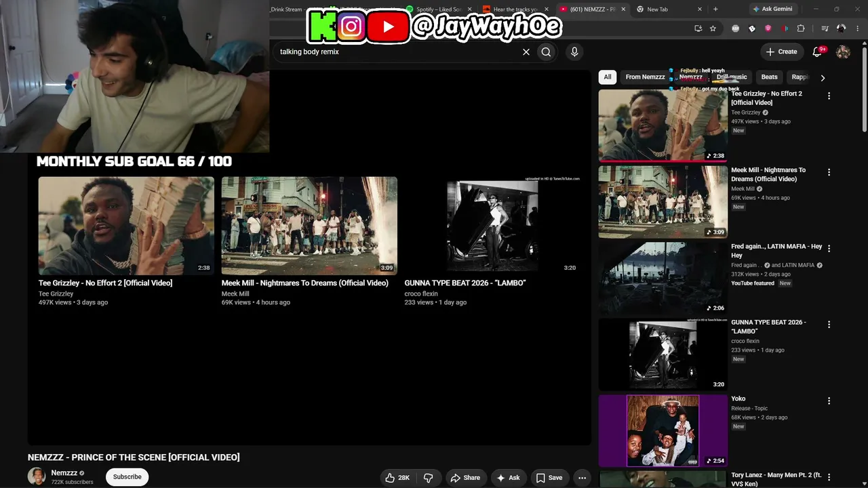Screen dimensions: 868x488
Task: Select the Drill music filter chip
Action: click(x=732, y=77)
